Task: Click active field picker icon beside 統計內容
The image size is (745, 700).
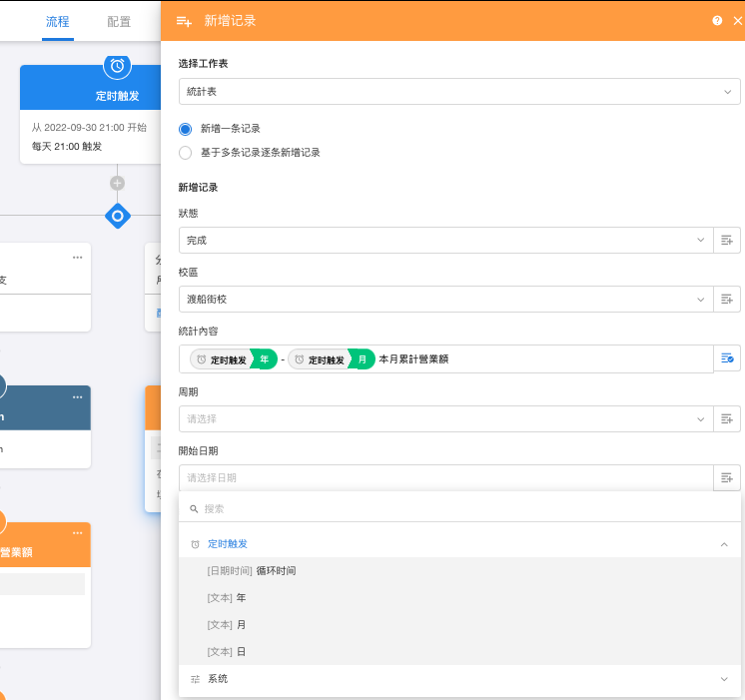Action: 727,358
